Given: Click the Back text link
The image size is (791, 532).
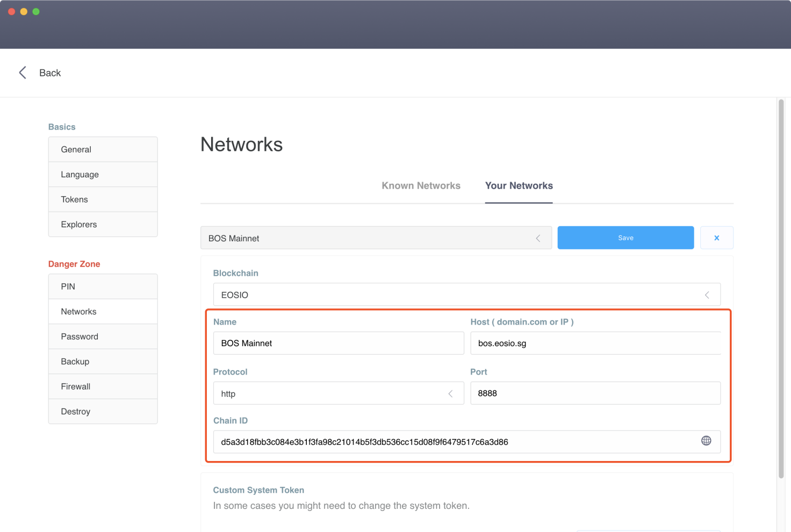Looking at the screenshot, I should (x=50, y=73).
